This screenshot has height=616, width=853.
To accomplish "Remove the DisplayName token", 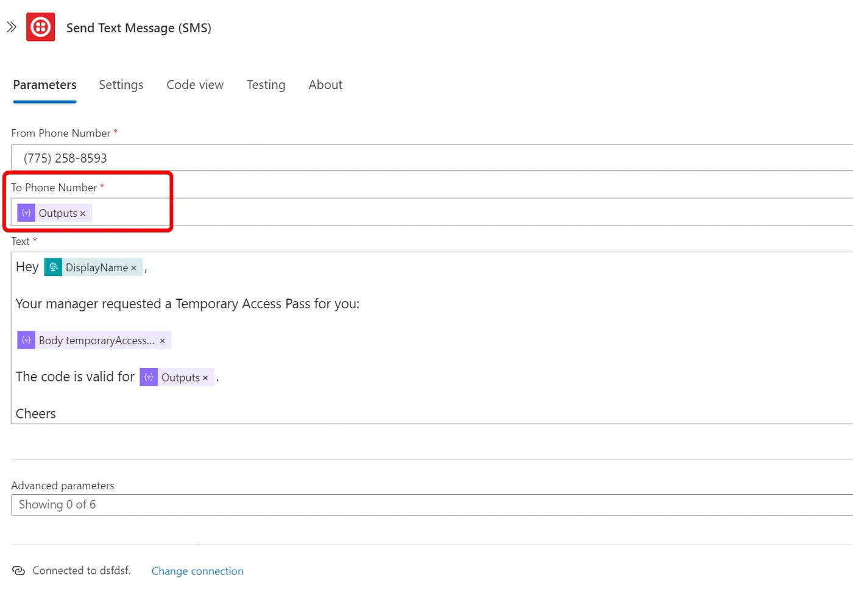I will coord(134,268).
